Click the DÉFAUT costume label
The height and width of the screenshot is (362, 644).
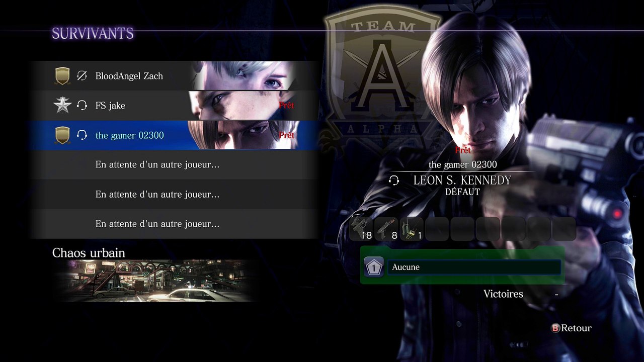(x=462, y=192)
